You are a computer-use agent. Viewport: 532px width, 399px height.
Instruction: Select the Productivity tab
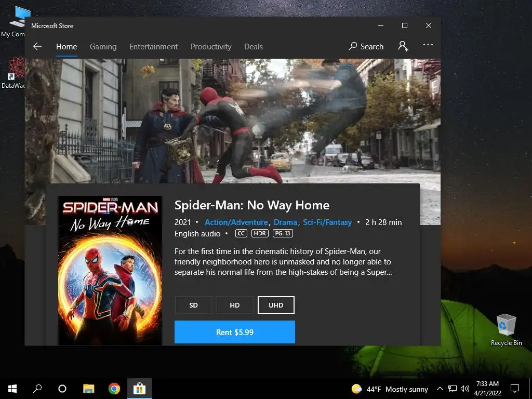[x=211, y=46]
